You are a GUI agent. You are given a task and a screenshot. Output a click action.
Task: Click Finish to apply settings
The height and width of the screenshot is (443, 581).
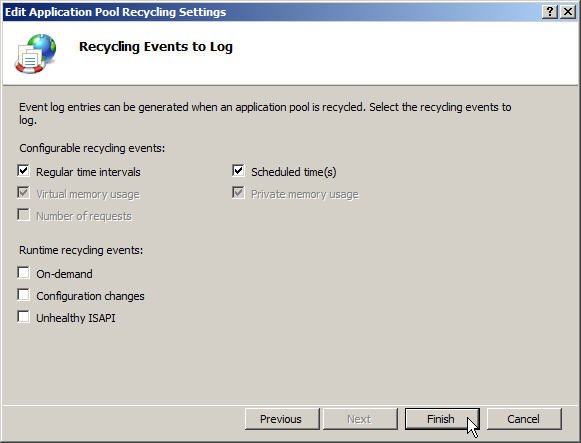coord(442,419)
